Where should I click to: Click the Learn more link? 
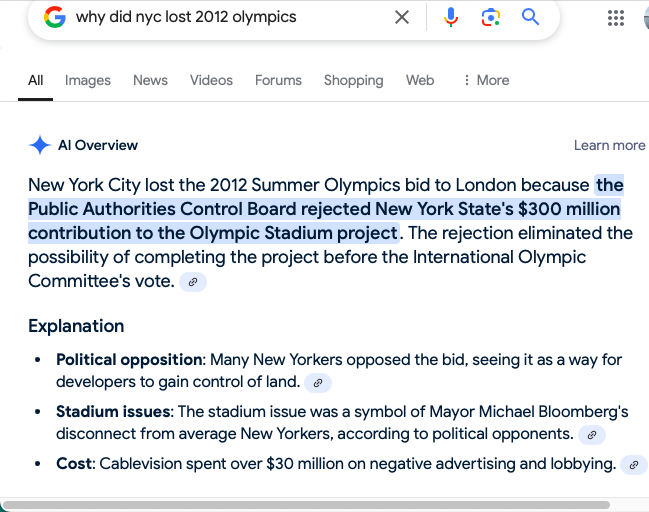pyautogui.click(x=609, y=145)
